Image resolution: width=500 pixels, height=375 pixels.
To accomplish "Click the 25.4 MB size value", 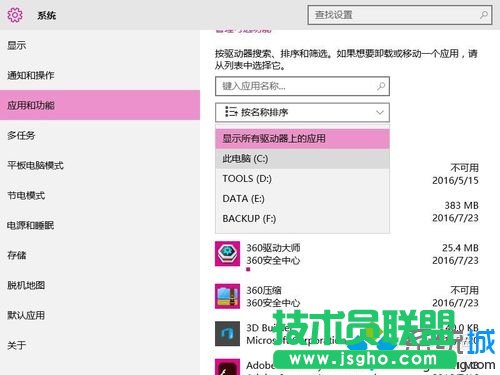I will pyautogui.click(x=460, y=248).
